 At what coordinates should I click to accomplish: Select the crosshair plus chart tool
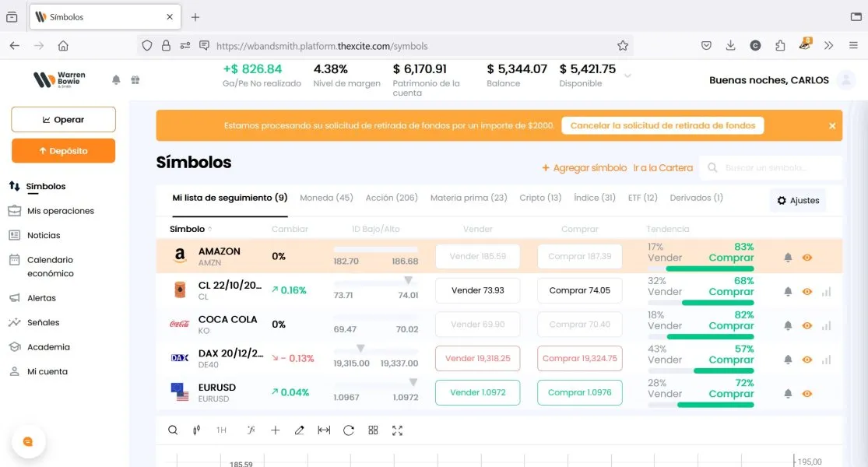(x=275, y=430)
